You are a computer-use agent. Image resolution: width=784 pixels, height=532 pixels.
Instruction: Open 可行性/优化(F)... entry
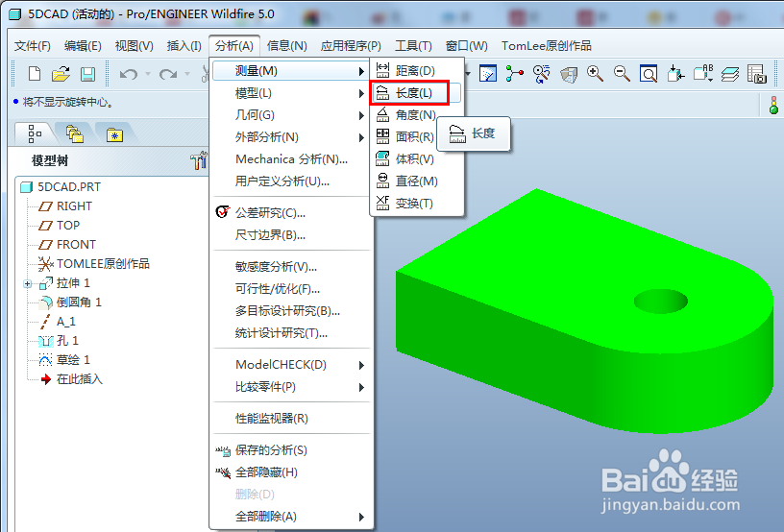[291, 289]
